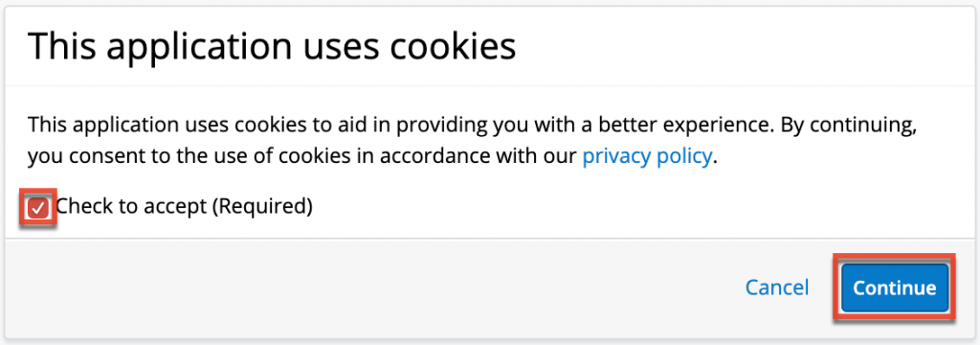This screenshot has width=980, height=345.
Task: Confirm cookie consent with the Continue button
Action: click(895, 288)
